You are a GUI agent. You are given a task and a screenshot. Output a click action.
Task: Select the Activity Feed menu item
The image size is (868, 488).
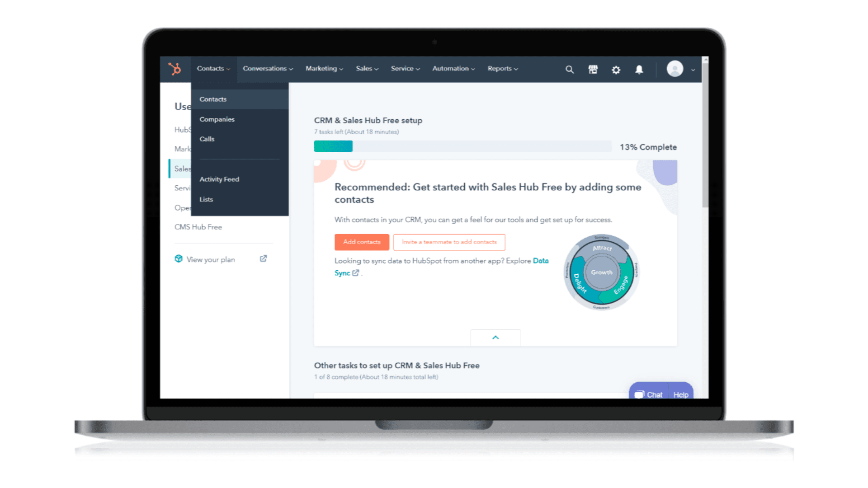coord(219,179)
